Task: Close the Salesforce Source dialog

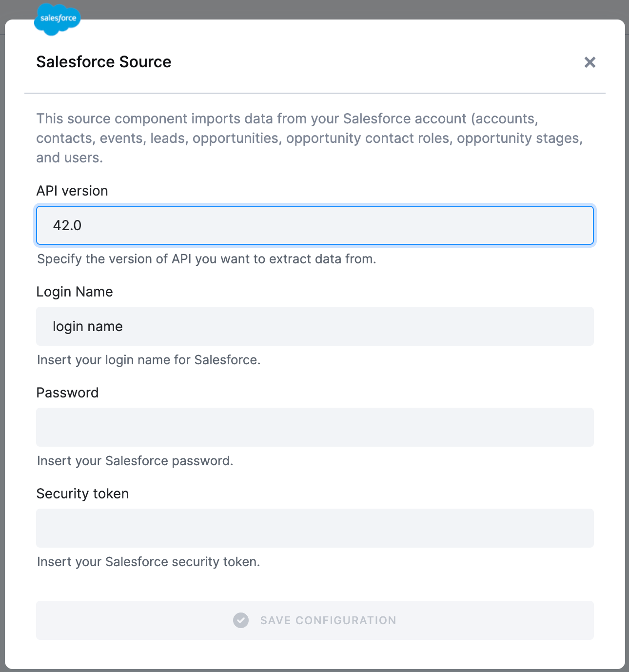Action: point(590,62)
